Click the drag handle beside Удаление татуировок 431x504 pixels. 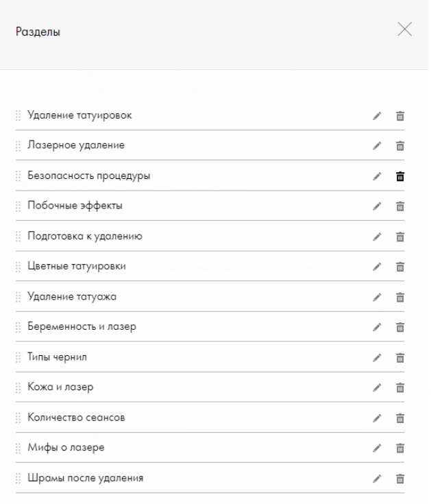[19, 116]
